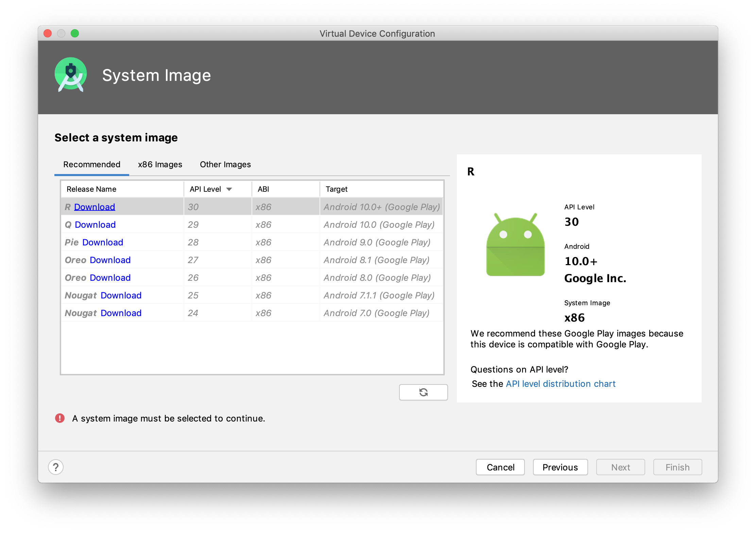Click the API level distribution chart link
Viewport: 756px width, 533px height.
(561, 383)
